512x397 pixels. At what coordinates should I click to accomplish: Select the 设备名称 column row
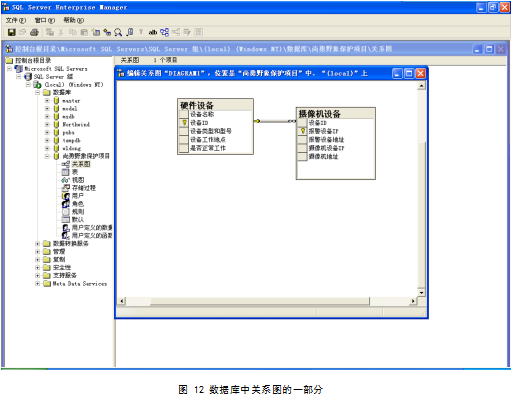215,114
